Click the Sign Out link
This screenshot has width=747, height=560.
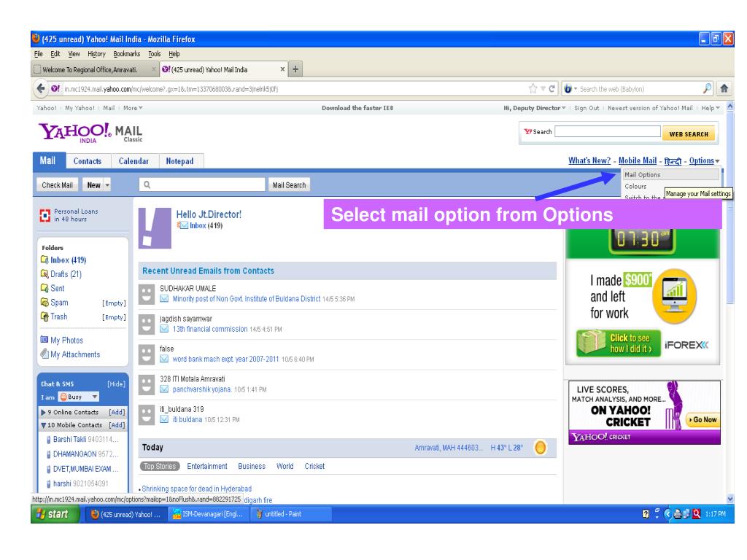click(587, 108)
